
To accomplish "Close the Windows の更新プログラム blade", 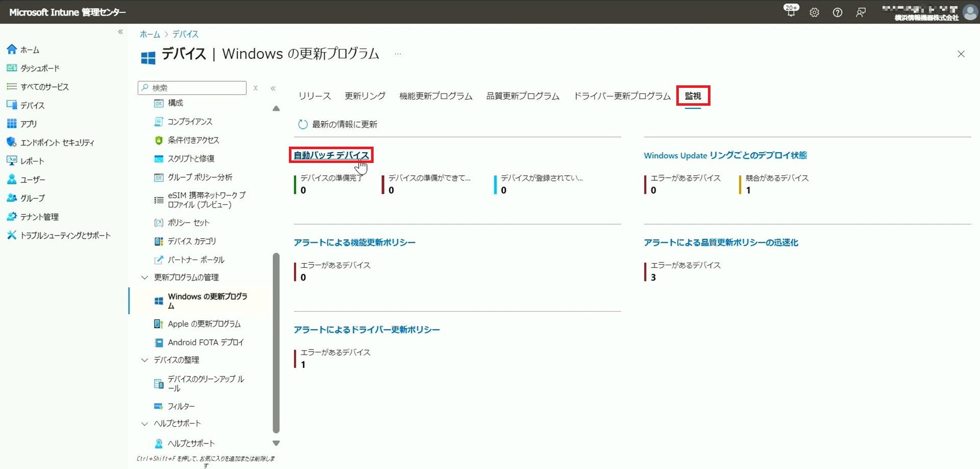I will pos(961,54).
